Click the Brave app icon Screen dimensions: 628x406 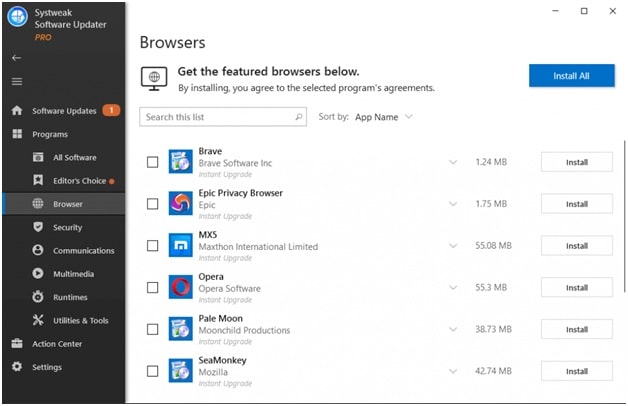180,162
